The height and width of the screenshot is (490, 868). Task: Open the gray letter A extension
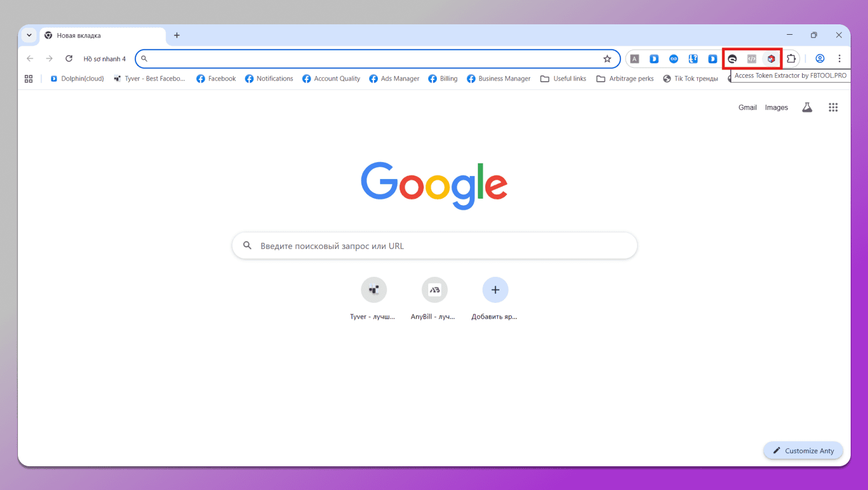click(x=635, y=58)
